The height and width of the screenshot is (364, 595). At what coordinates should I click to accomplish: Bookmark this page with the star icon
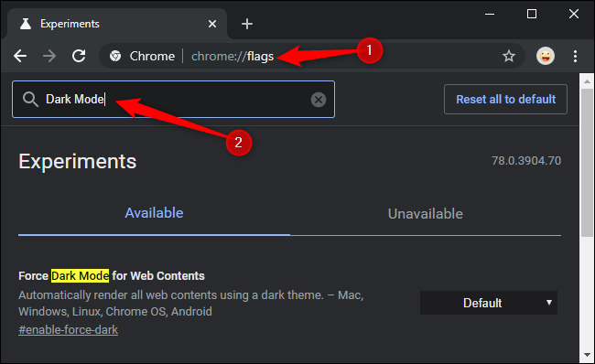click(509, 56)
